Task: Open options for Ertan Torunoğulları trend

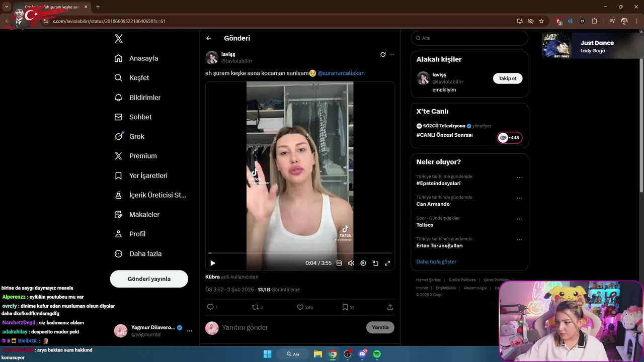Action: point(519,240)
